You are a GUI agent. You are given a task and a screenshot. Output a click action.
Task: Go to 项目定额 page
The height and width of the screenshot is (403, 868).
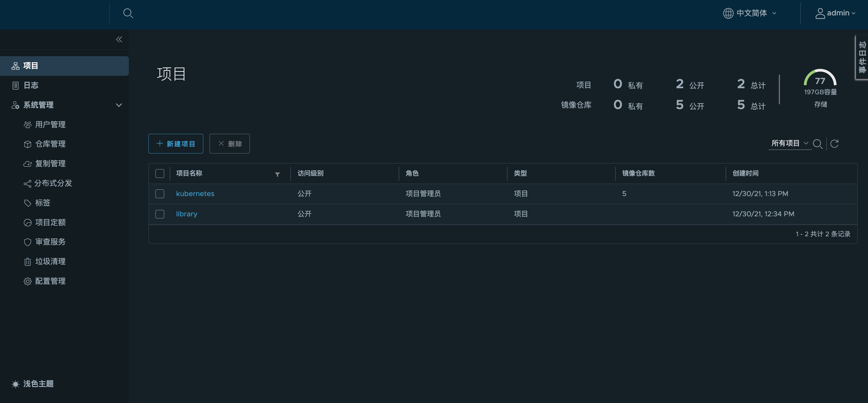pos(50,222)
